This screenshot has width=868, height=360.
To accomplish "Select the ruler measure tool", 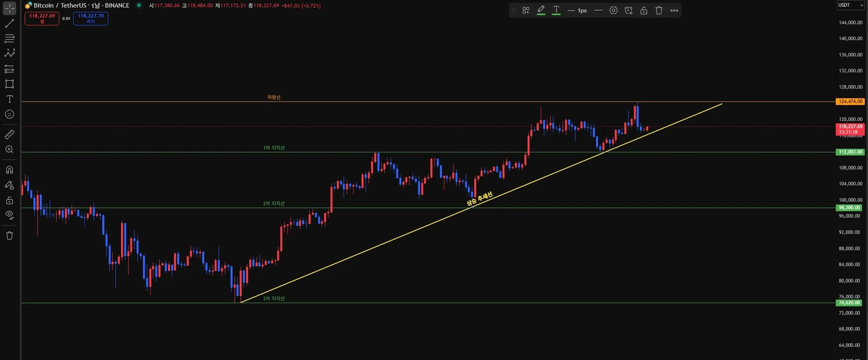I will (x=9, y=134).
